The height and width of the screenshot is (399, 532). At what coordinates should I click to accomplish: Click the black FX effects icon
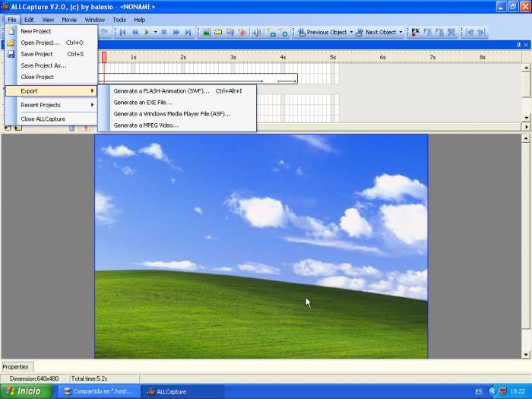click(x=415, y=32)
